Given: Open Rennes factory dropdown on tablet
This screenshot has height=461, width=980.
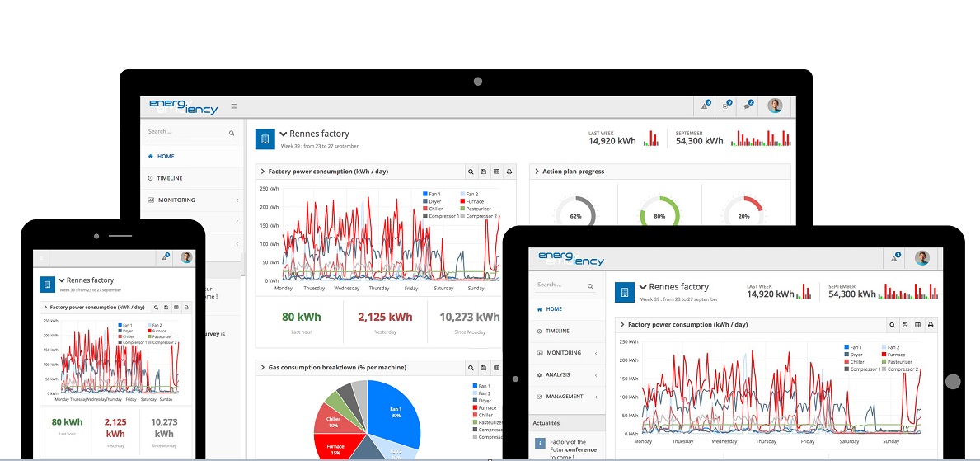Looking at the screenshot, I should 643,287.
